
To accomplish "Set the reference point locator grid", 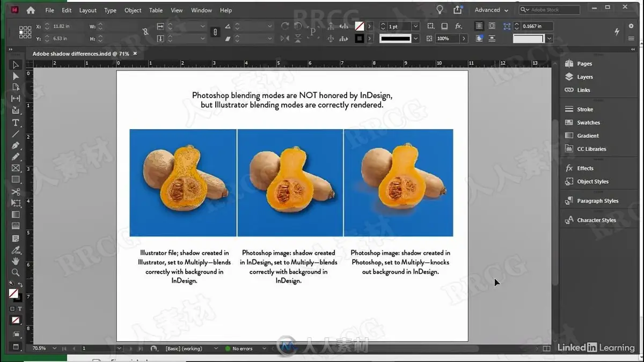I will tap(25, 32).
